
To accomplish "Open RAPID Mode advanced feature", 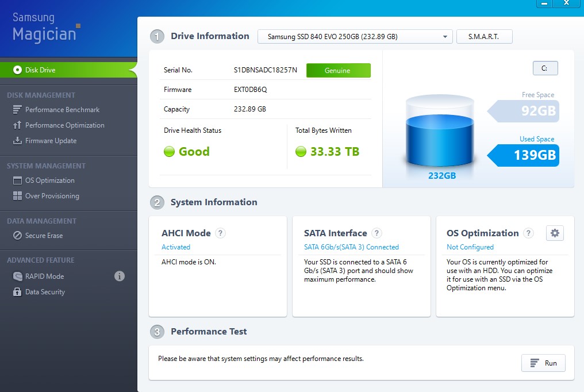I will coord(44,276).
